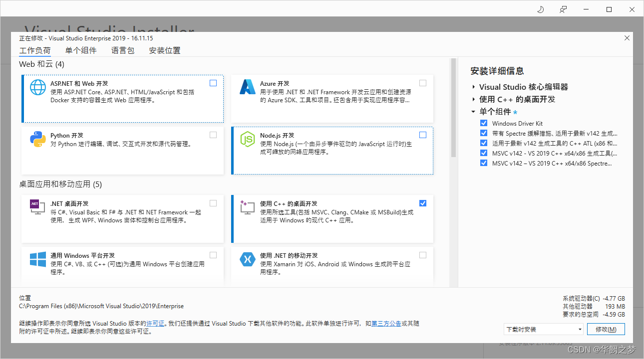Expand 使用 C++ 的桌面开发 details
Screen dimensions: 644x359
pyautogui.click(x=473, y=99)
